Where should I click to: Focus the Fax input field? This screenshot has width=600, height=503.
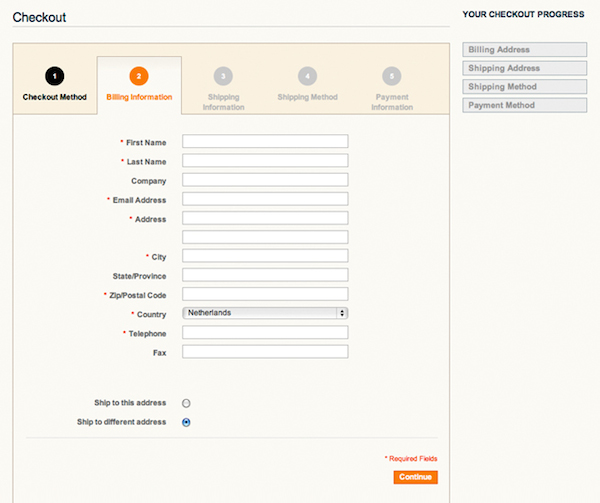click(265, 351)
